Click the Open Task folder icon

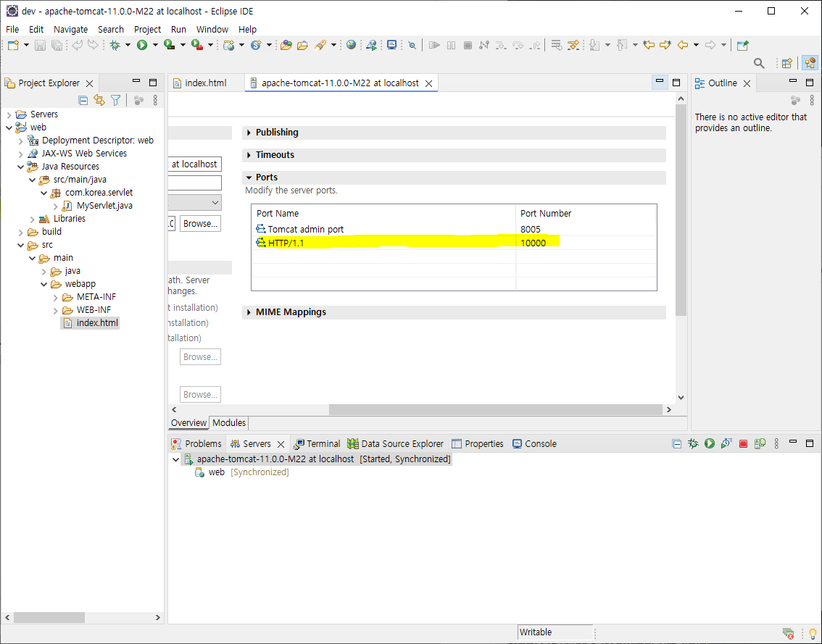tap(302, 45)
